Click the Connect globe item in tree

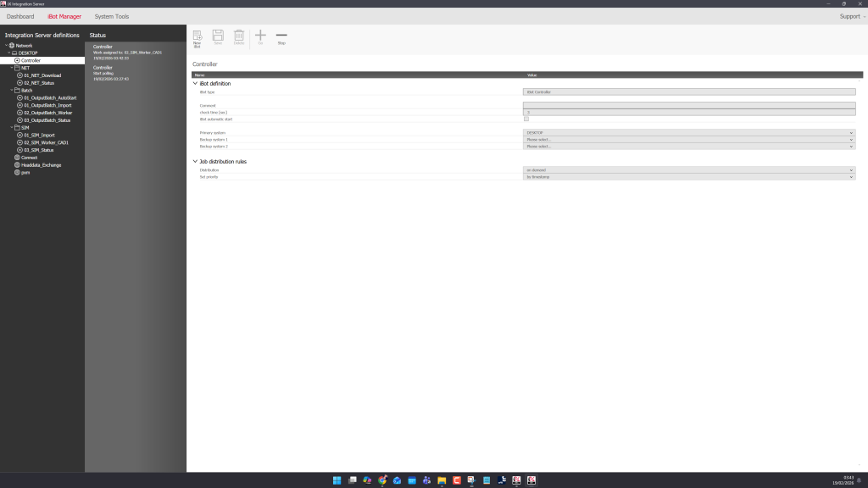coord(29,158)
